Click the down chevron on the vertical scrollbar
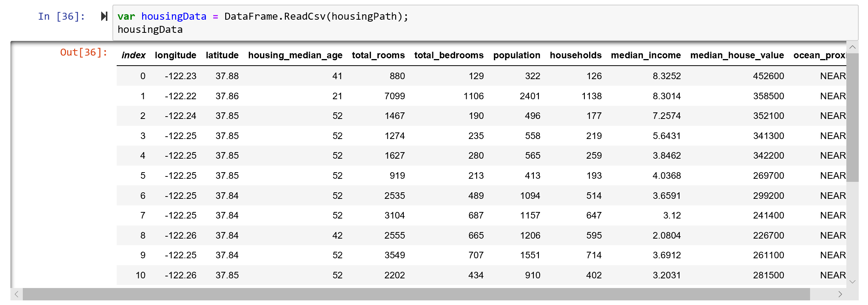The image size is (868, 305). click(x=852, y=281)
